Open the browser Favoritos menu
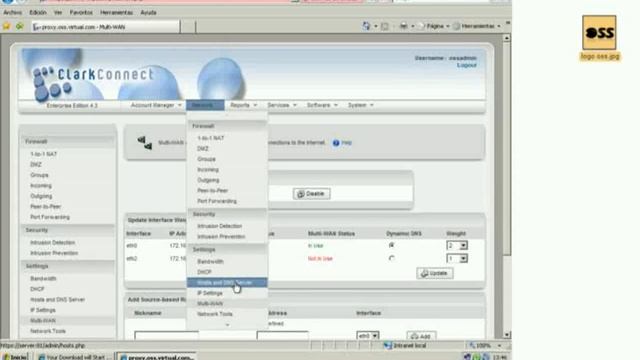 point(81,13)
